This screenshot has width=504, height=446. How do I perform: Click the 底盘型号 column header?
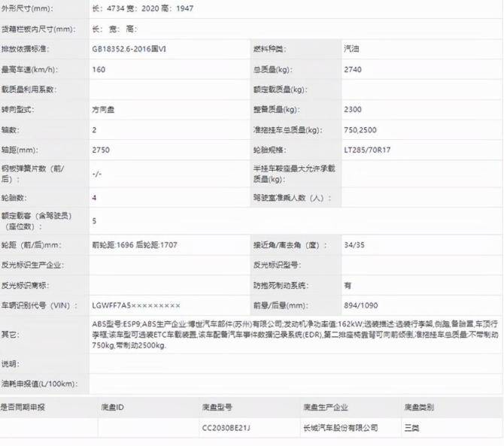click(x=217, y=408)
